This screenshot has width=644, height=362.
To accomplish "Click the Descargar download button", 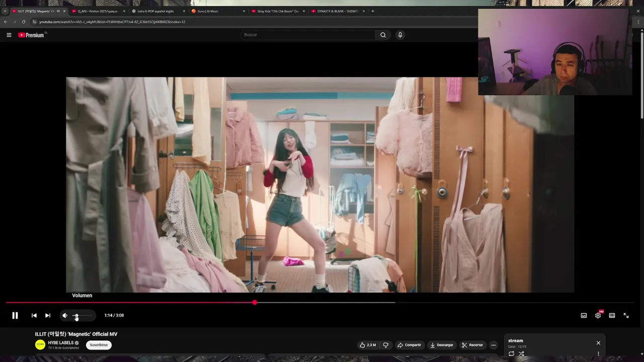I will click(x=441, y=345).
